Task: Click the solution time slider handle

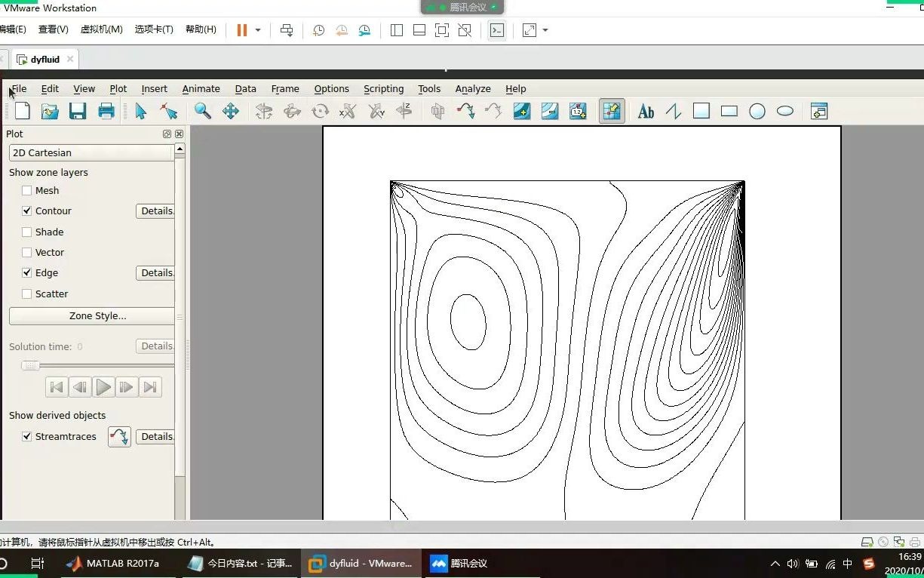Action: pos(30,366)
